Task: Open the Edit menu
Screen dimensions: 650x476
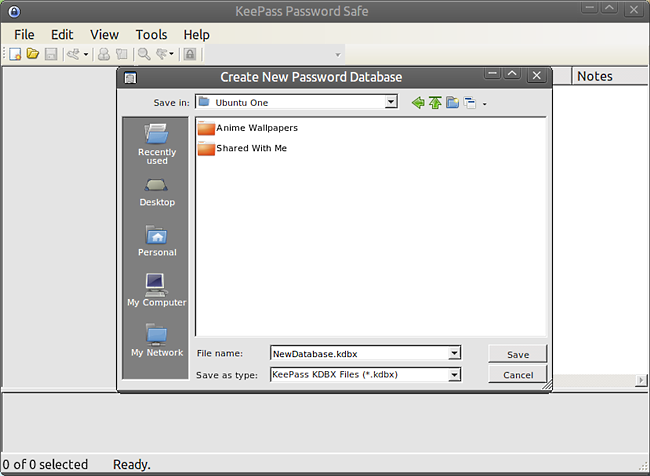Action: 62,35
